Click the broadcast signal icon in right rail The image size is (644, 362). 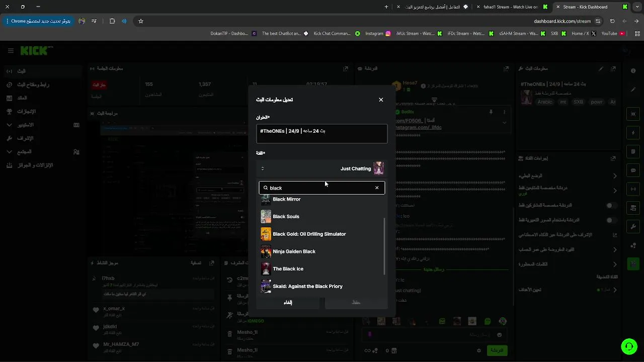pyautogui.click(x=633, y=189)
